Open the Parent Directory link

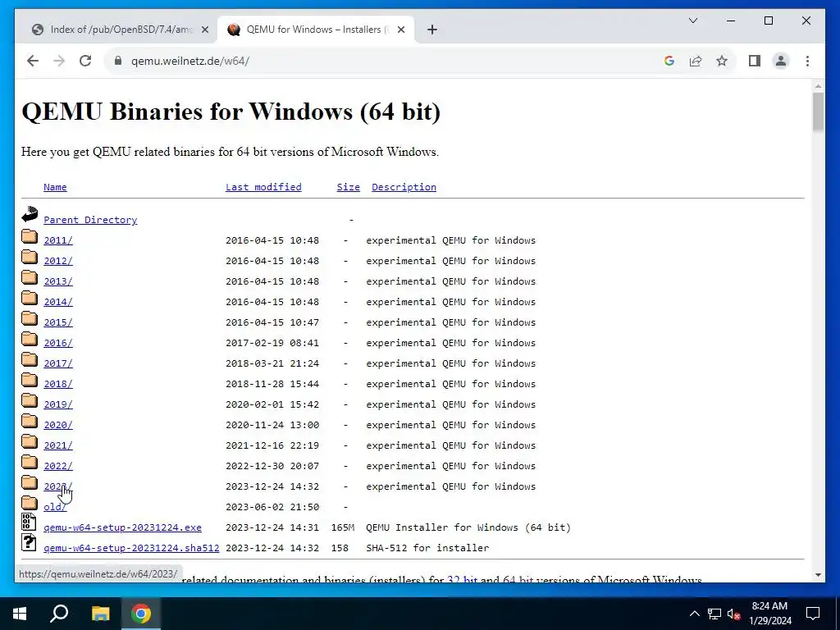coord(90,220)
